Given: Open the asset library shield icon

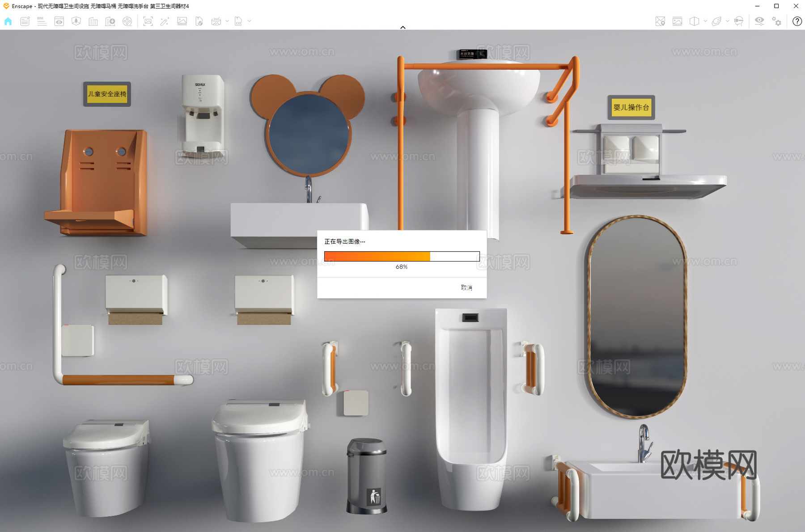Looking at the screenshot, I should tap(76, 21).
